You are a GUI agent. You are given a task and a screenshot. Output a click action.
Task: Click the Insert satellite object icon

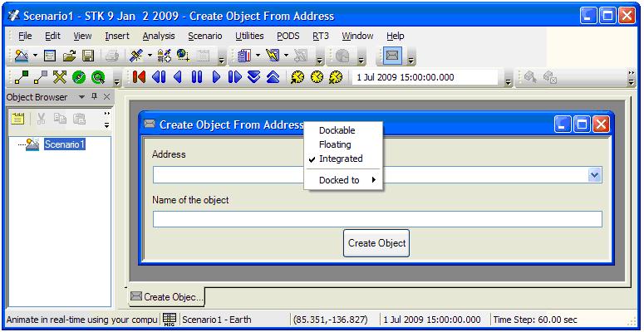click(x=136, y=56)
